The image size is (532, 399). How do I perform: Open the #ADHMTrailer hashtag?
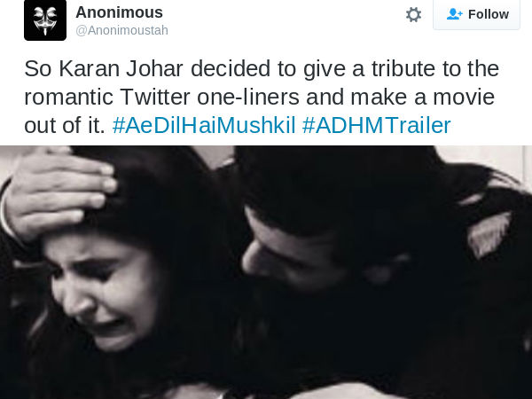376,125
